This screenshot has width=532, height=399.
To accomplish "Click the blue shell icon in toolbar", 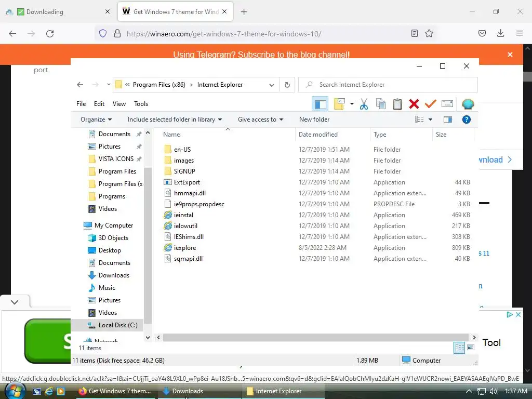I will [468, 104].
